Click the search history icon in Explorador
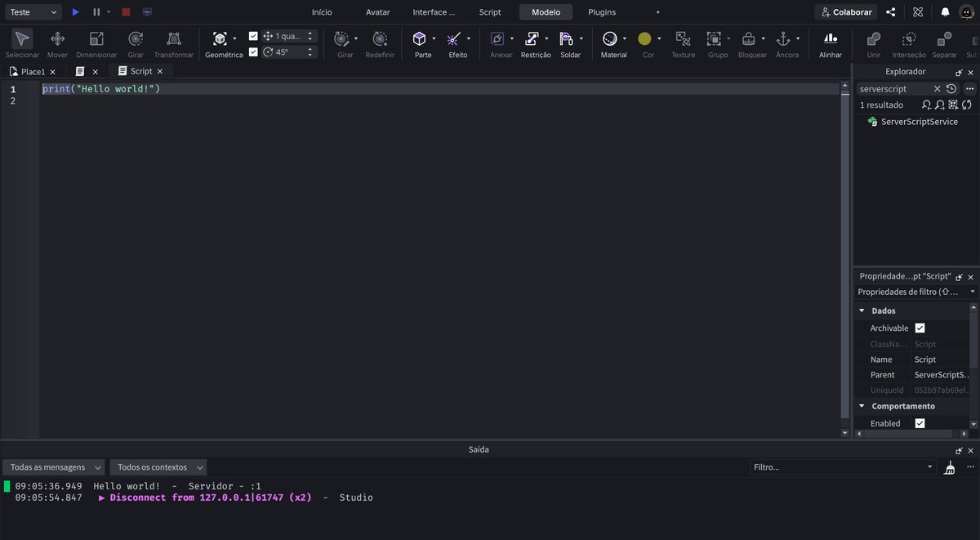 (951, 88)
